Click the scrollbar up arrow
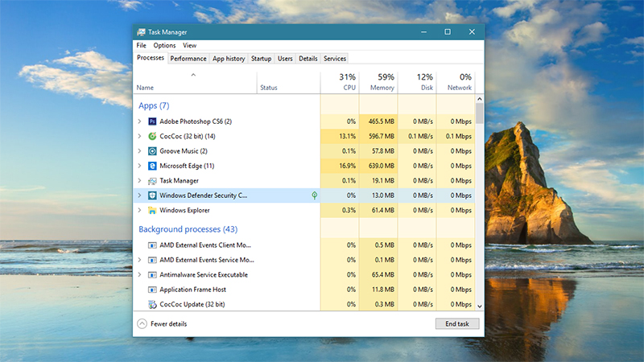The height and width of the screenshot is (362, 644). (479, 99)
